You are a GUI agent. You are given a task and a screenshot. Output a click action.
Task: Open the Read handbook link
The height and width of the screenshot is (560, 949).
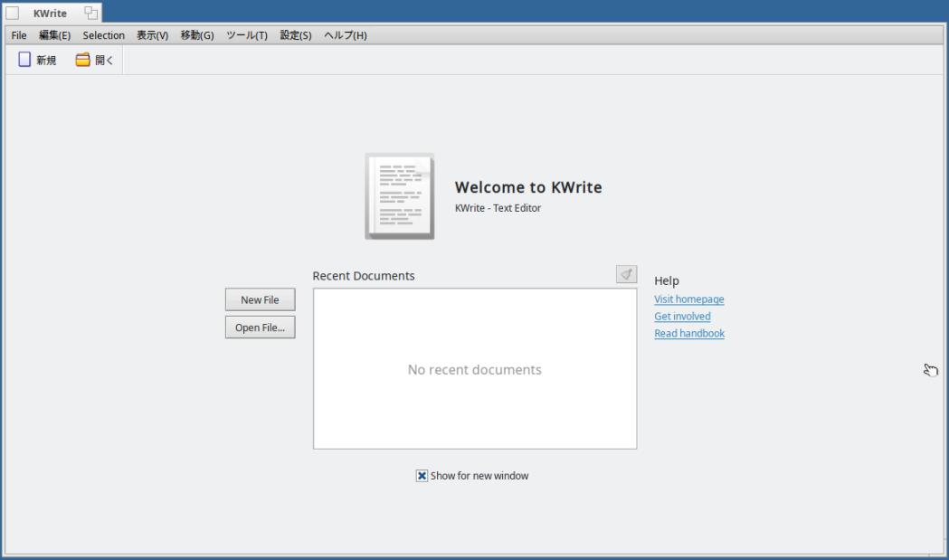click(688, 333)
